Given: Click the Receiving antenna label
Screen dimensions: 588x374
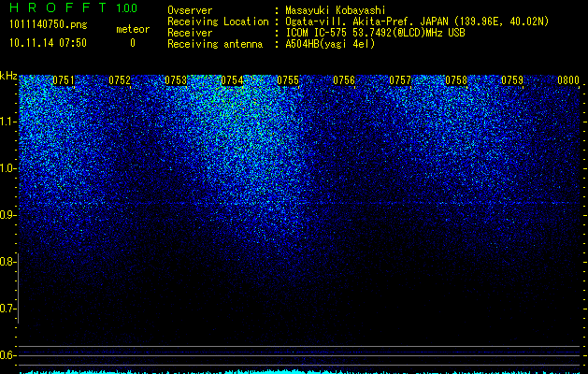Looking at the screenshot, I should [215, 44].
